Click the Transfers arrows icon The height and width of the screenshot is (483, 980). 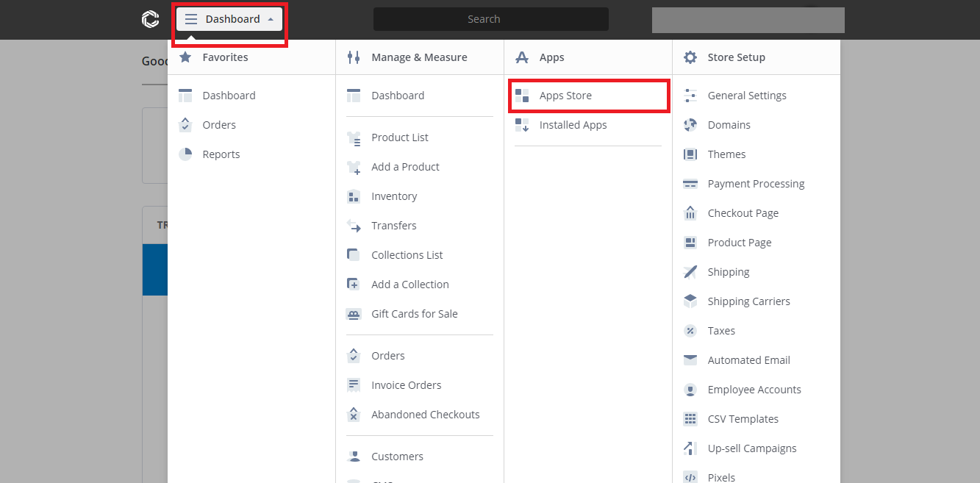pos(354,226)
